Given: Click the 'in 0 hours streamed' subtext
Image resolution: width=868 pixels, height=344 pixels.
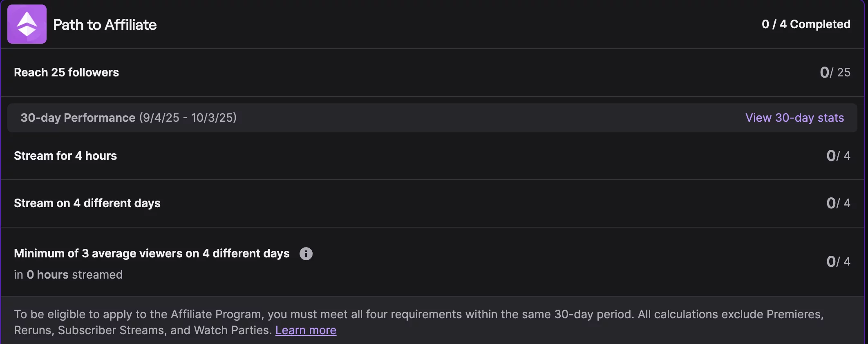Looking at the screenshot, I should 68,275.
